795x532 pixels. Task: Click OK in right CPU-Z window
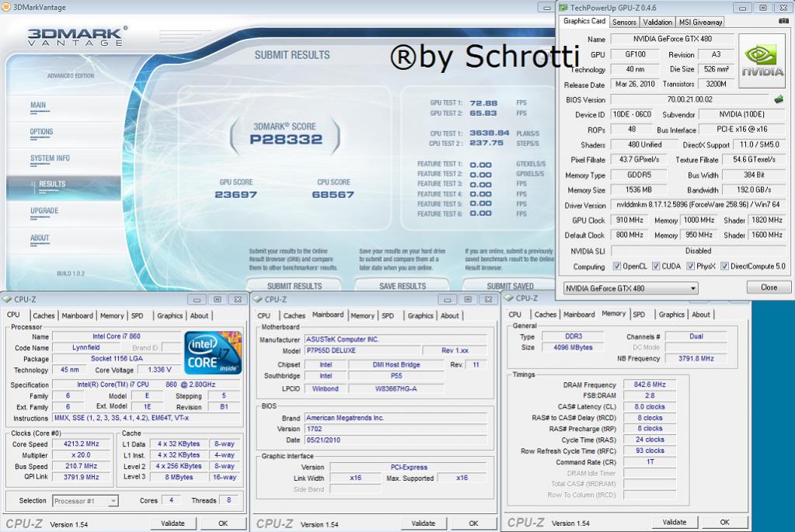pyautogui.click(x=724, y=522)
